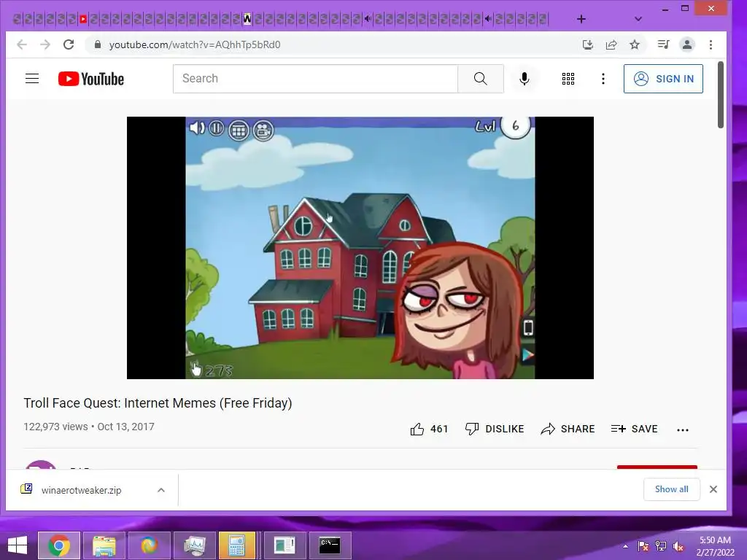Click the install app icon in address bar
Screen dimensions: 747x560
(x=588, y=44)
